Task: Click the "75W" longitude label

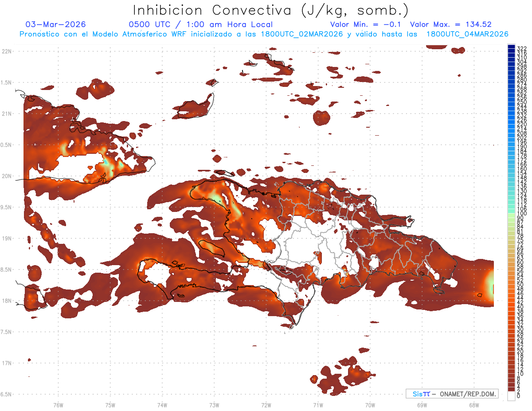Action: [110, 404]
